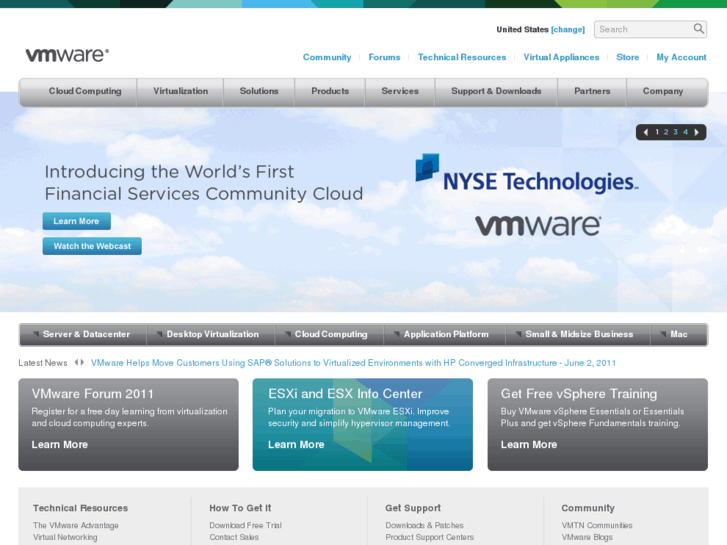Open Cloud Computing in main navigation
The height and width of the screenshot is (545, 727).
tap(85, 91)
